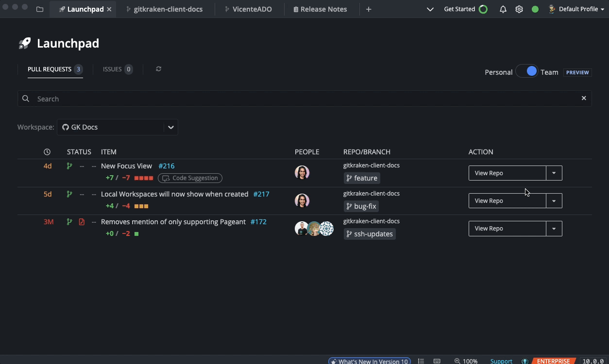Click the 10.0.0 version number
609x364 pixels.
(593, 361)
